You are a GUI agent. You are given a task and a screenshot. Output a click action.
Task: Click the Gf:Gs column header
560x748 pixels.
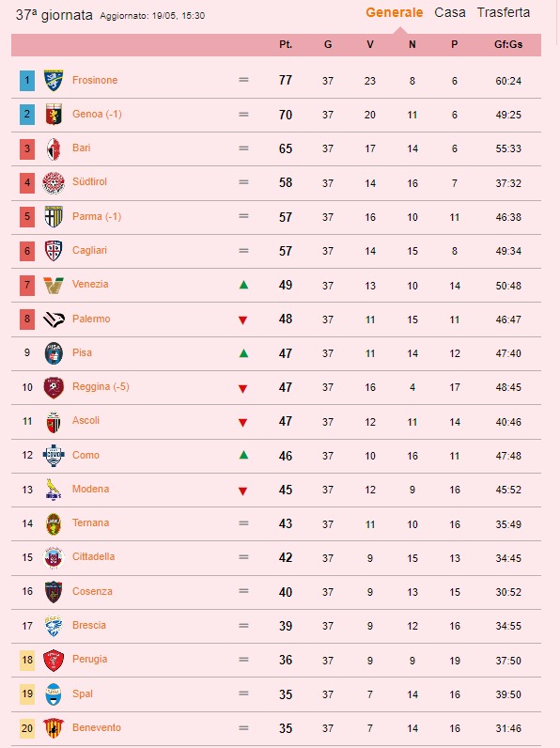click(x=508, y=44)
